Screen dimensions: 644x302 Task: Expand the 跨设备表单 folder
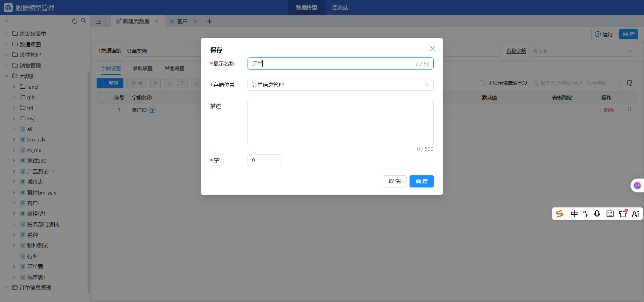point(6,34)
